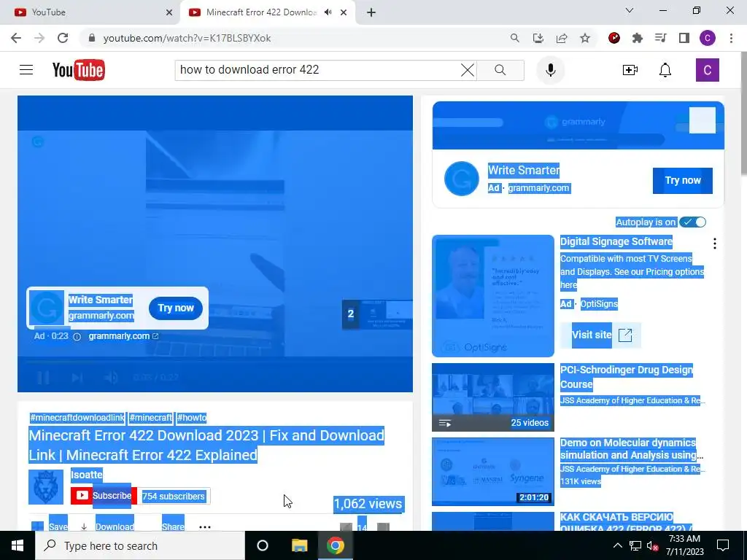Image resolution: width=747 pixels, height=560 pixels.
Task: Toggle the Autoplay switch
Action: [692, 222]
